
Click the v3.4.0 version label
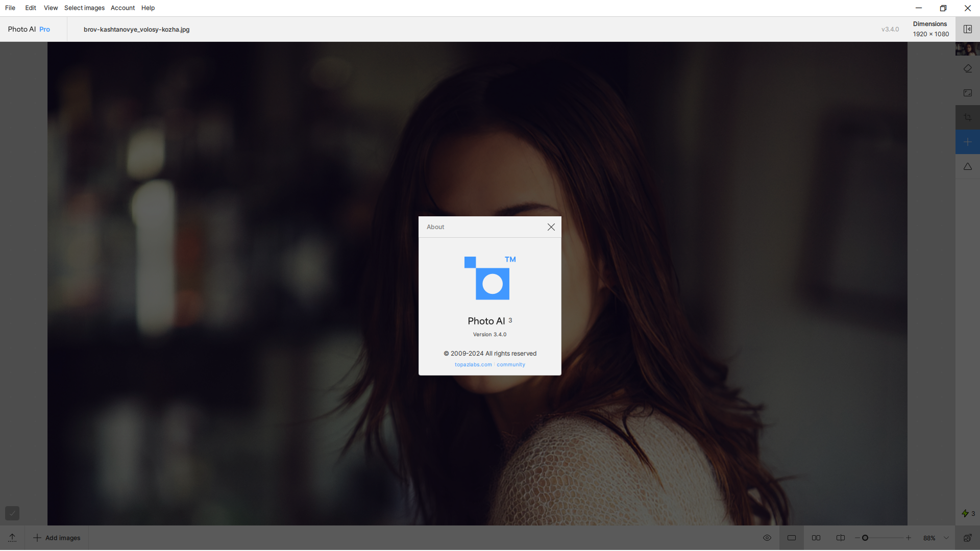890,29
